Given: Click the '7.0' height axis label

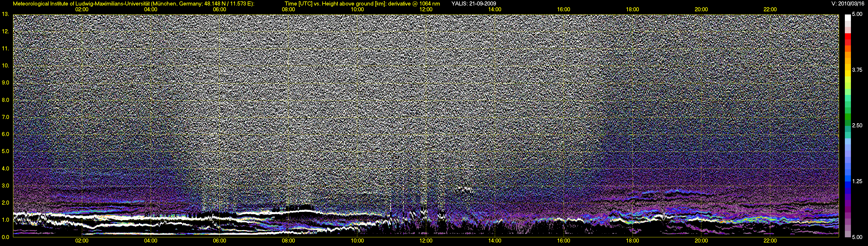Looking at the screenshot, I should pos(5,117).
